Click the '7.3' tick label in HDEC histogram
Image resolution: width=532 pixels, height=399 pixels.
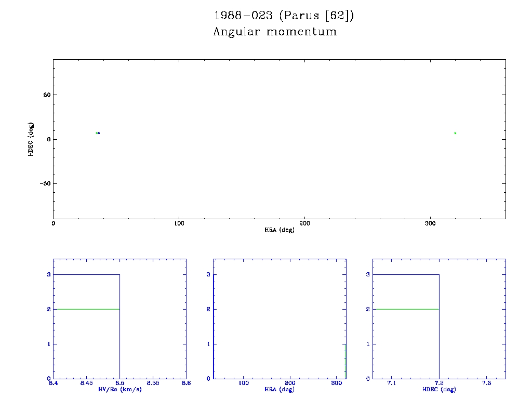tap(486, 383)
